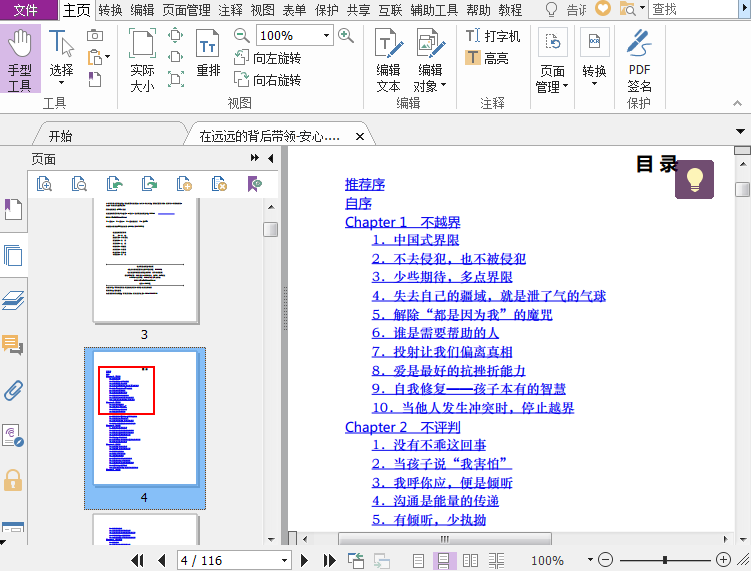Rotate page counterclockwise in thumbnail toolbar

[114, 184]
